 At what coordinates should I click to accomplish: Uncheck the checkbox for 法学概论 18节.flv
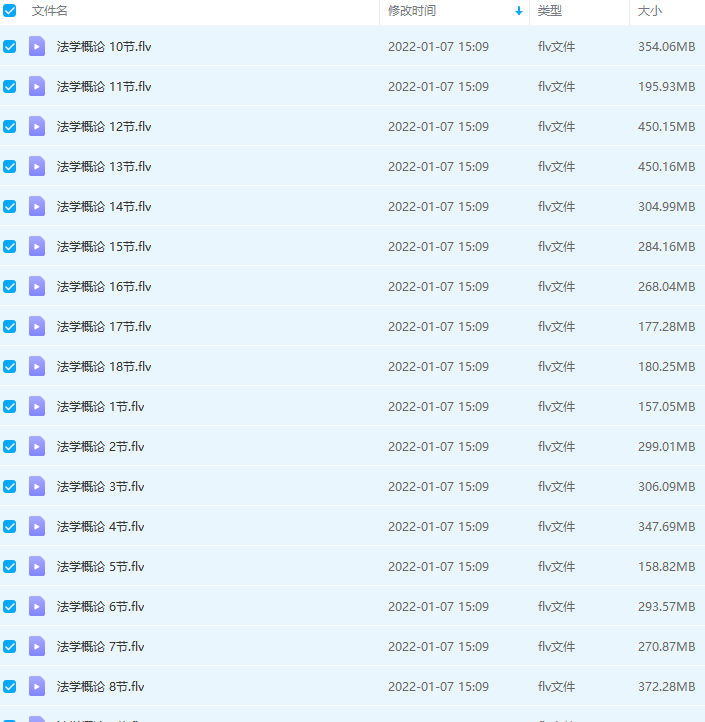coord(10,367)
